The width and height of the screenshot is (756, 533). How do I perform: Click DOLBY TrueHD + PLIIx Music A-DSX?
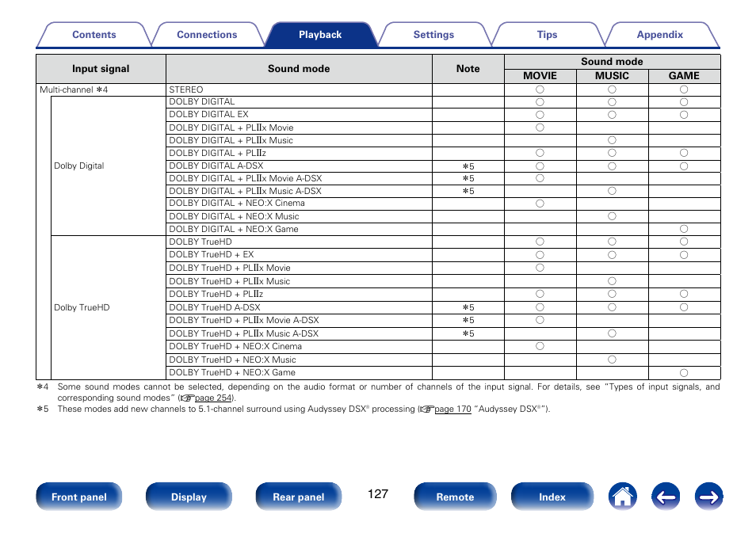pos(299,333)
